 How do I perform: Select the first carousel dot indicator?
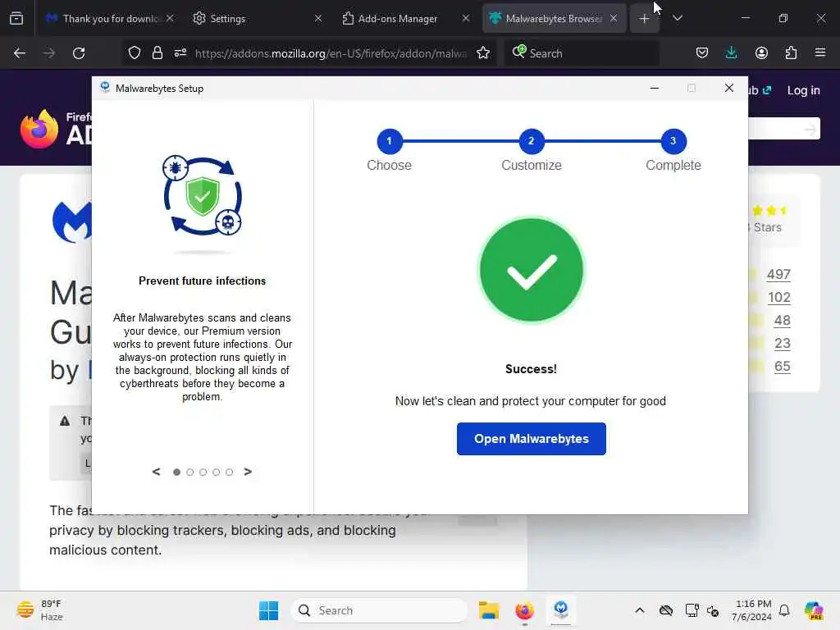point(176,472)
